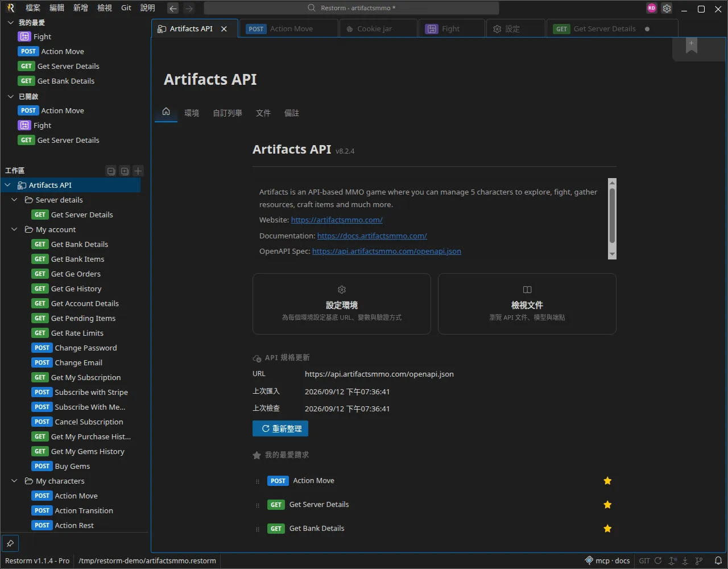
Task: Pull Git changes with the down arrow icon
Action: [x=686, y=560]
